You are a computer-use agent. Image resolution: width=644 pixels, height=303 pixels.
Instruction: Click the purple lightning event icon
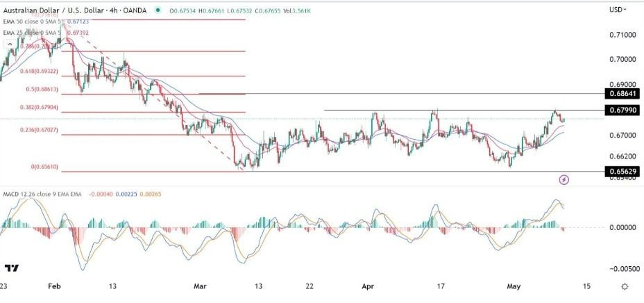point(564,180)
